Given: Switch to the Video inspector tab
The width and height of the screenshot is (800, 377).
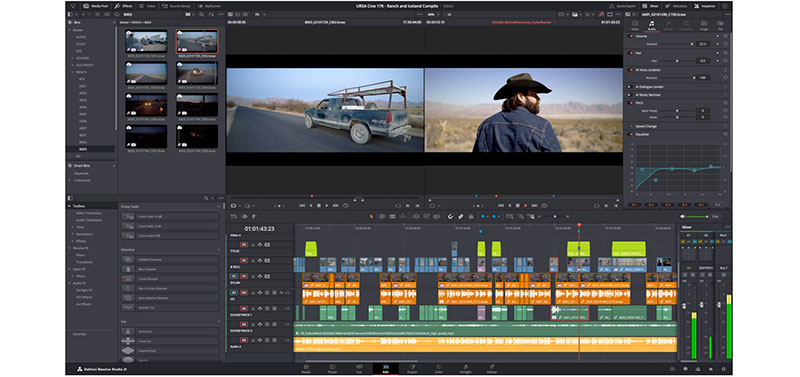Looking at the screenshot, I should (635, 26).
